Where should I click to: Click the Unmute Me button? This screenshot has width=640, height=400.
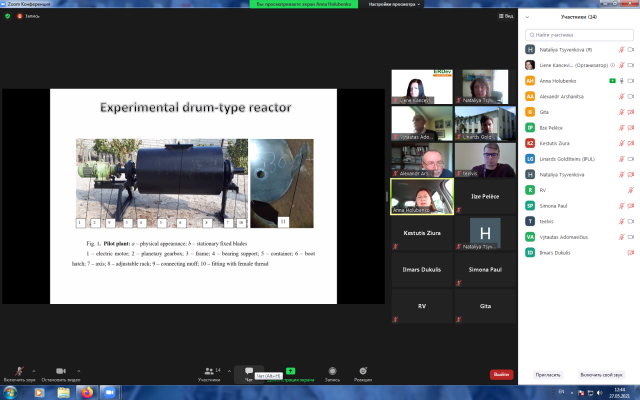click(x=602, y=374)
